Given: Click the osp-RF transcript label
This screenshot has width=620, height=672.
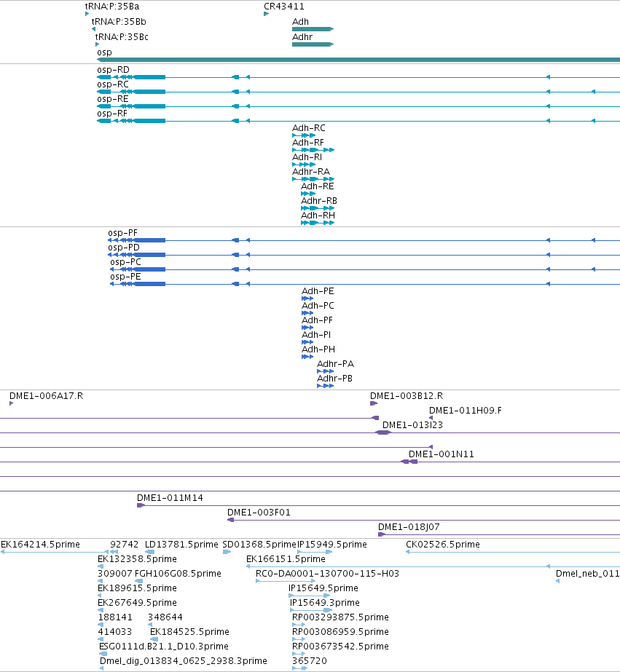Looking at the screenshot, I should [112, 114].
